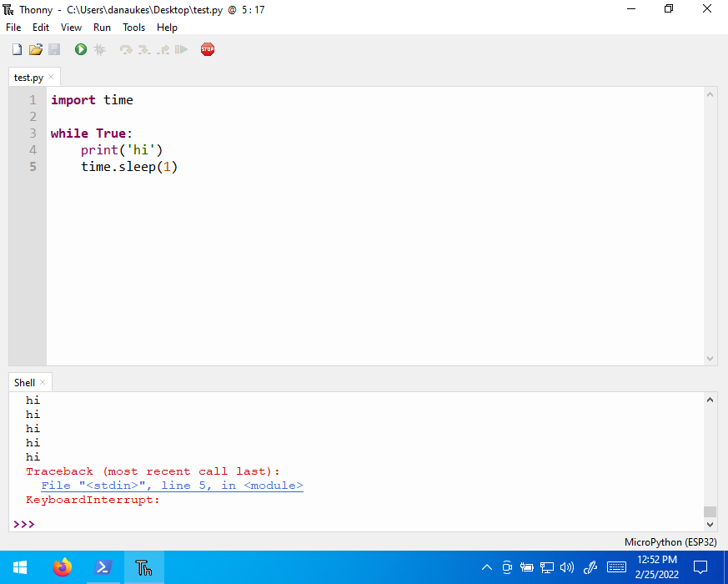Open the File menu
The width and height of the screenshot is (728, 584).
[x=13, y=28]
